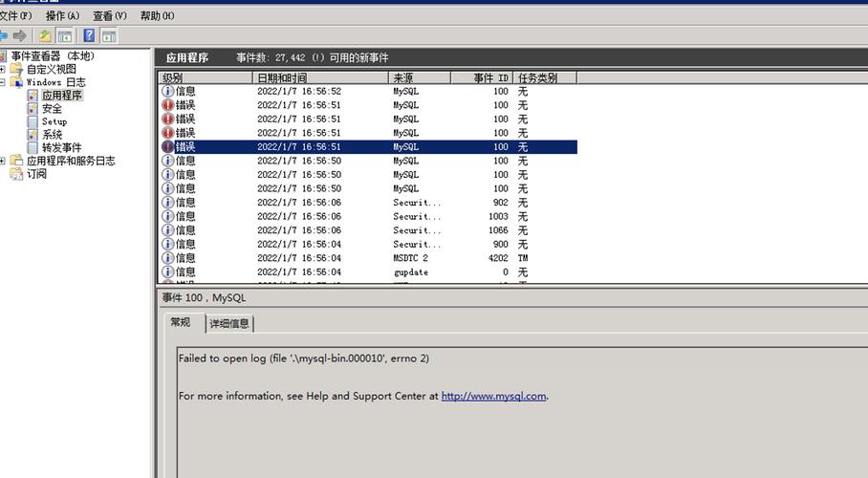Click the Back arrow toolbar icon
Image resolution: width=868 pixels, height=478 pixels.
pos(3,36)
